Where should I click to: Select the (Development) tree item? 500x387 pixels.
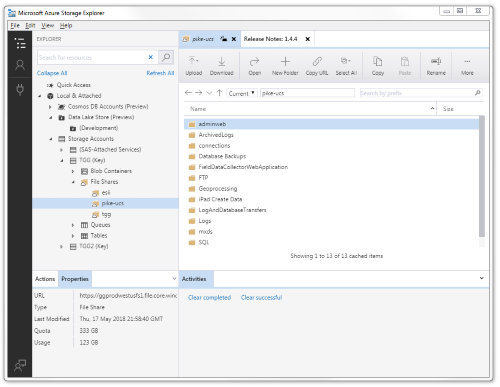pos(99,128)
